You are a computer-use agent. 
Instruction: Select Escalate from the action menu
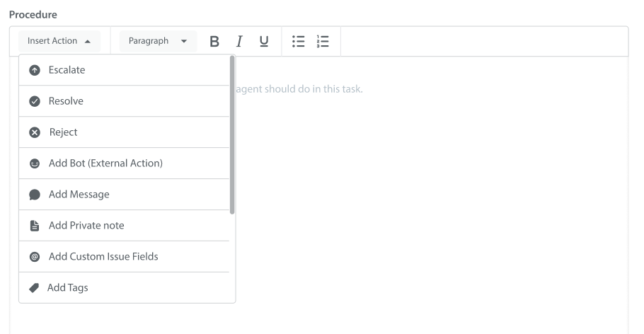[x=67, y=71]
